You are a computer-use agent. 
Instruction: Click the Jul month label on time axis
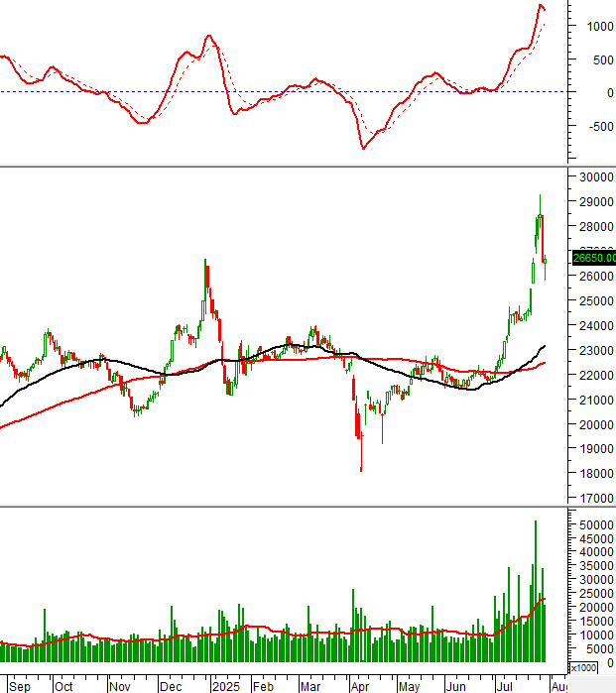[x=504, y=686]
